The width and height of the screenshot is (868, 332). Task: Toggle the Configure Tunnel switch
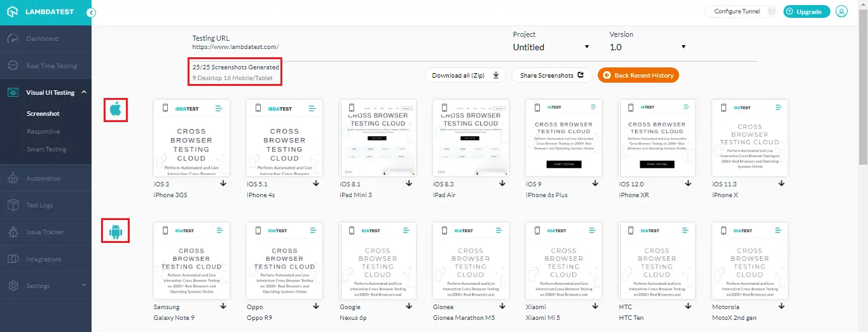tap(770, 11)
